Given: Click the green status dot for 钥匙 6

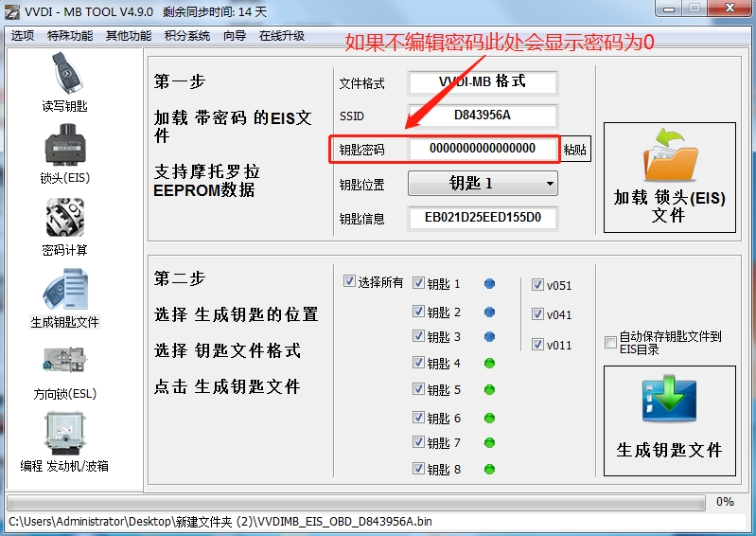Looking at the screenshot, I should click(x=489, y=418).
